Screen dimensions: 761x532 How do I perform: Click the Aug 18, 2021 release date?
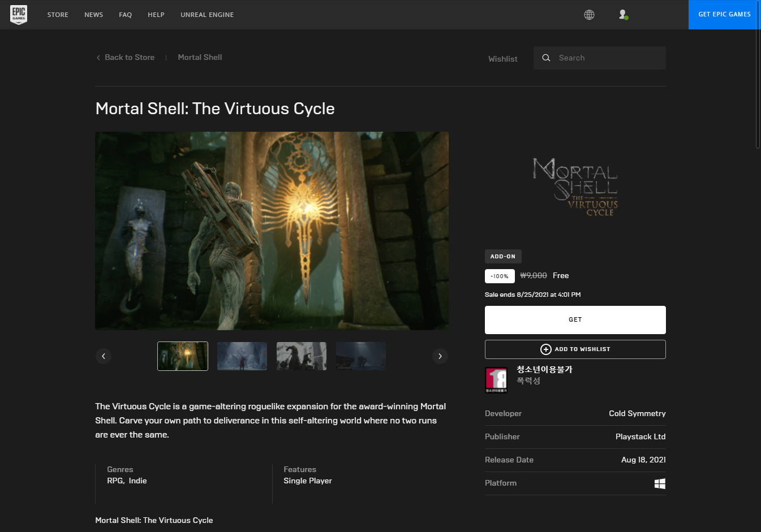pos(643,460)
